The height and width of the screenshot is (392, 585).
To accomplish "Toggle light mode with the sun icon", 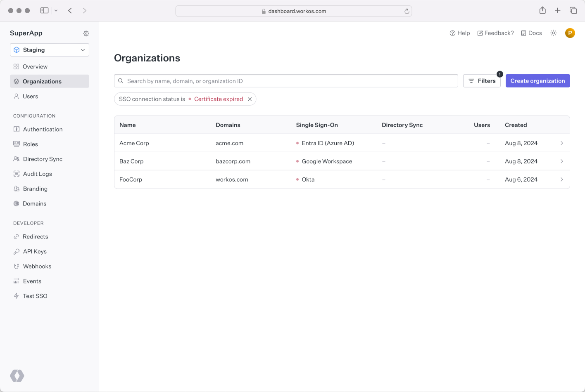I will click(554, 33).
